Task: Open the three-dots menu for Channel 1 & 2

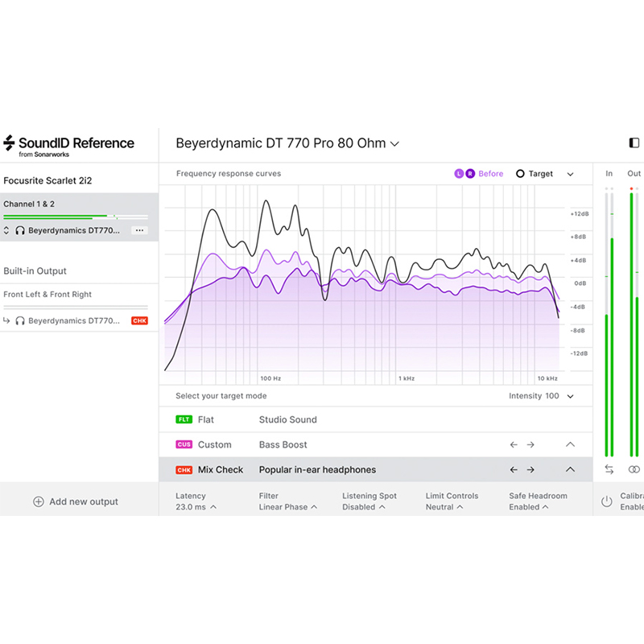Action: (x=139, y=230)
